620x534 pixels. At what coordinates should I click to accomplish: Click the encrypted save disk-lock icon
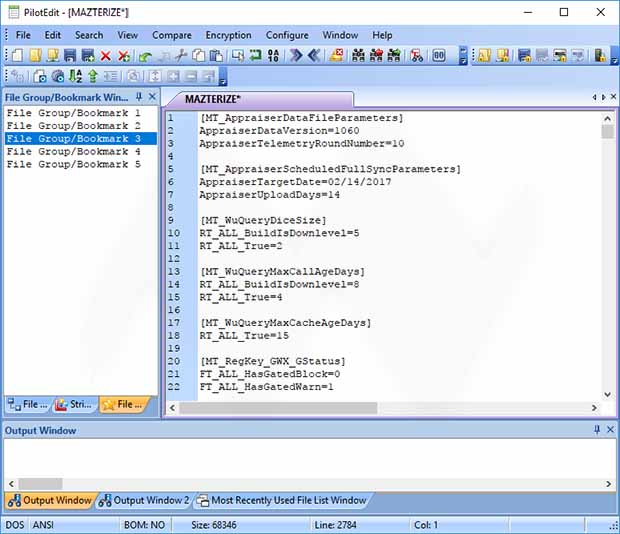point(524,55)
